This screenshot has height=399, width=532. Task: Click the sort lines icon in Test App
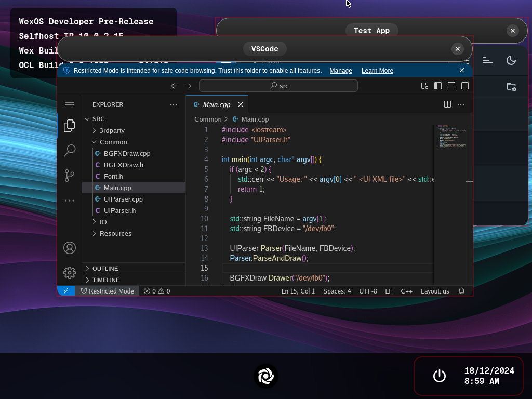(x=487, y=60)
